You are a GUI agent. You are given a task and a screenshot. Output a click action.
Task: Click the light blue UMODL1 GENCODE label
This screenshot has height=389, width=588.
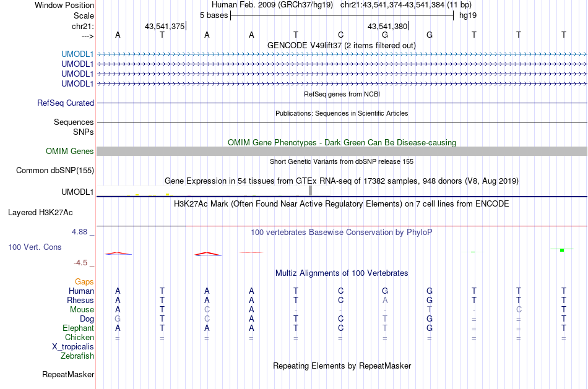77,54
